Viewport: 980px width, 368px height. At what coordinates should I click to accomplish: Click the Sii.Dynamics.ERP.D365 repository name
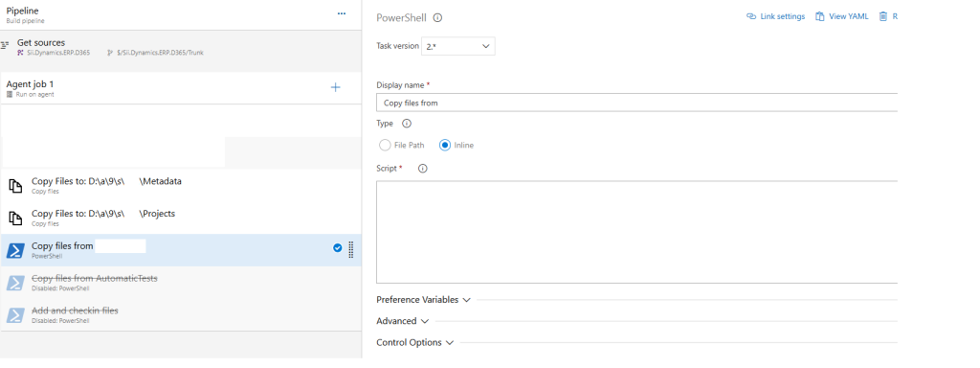pyautogui.click(x=58, y=54)
